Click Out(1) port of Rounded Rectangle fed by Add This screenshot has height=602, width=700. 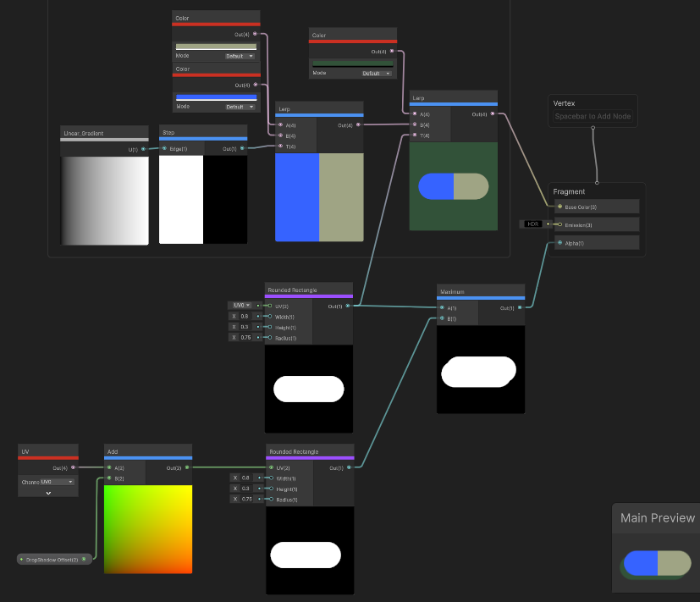[349, 467]
